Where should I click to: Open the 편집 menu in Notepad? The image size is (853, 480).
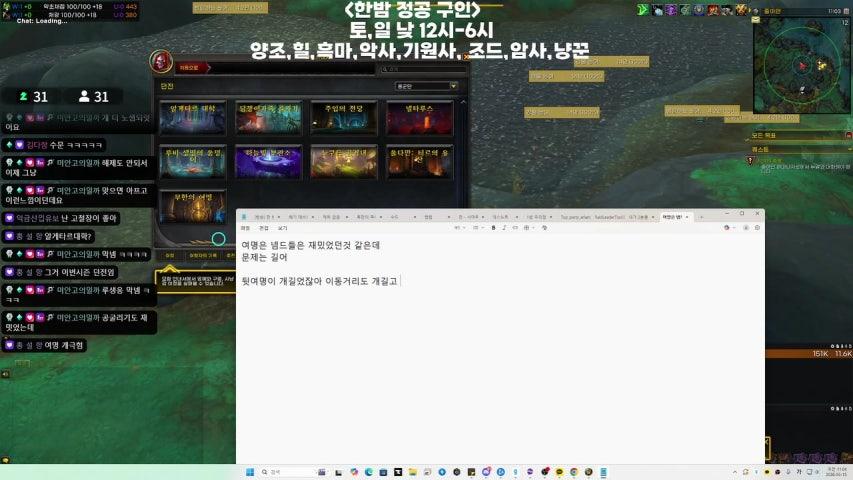(263, 228)
